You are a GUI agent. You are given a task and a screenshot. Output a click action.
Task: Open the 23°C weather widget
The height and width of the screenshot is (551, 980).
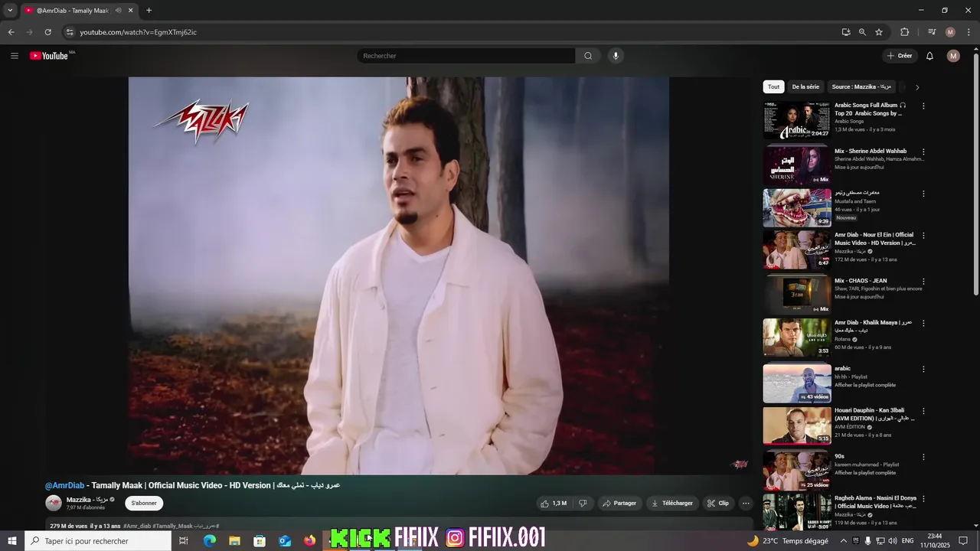(788, 541)
